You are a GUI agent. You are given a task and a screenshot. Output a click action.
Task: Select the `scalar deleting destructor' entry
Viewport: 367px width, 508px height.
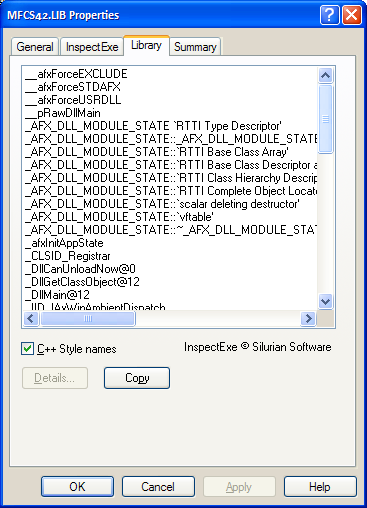[x=162, y=204]
